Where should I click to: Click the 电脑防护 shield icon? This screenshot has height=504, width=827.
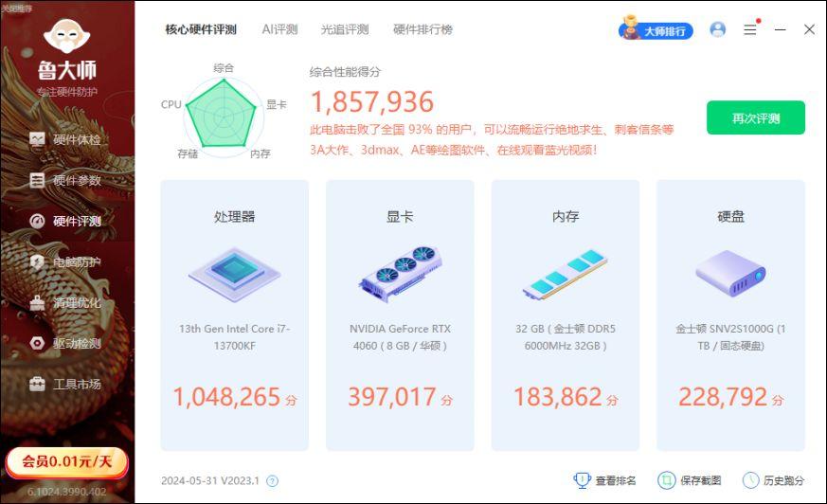pos(37,261)
